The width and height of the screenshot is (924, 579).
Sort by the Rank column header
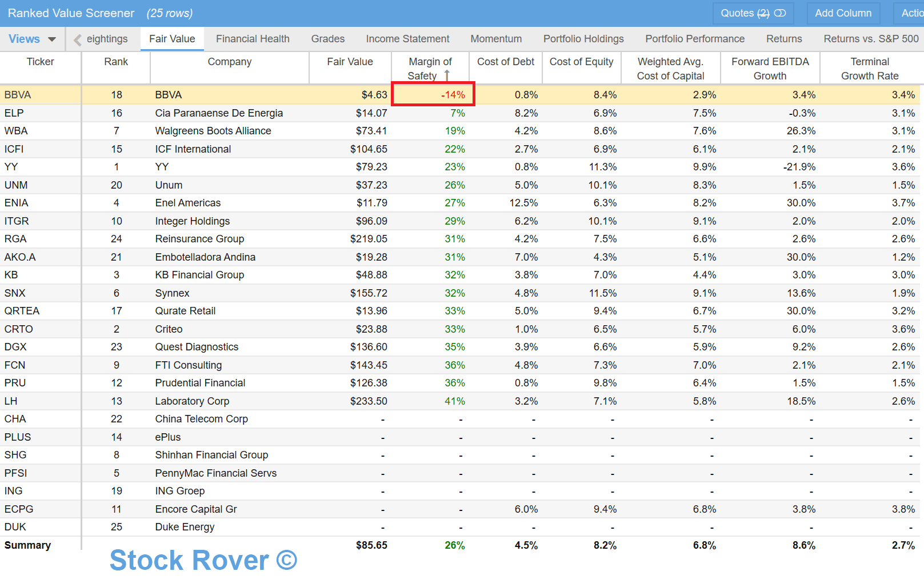coord(116,62)
